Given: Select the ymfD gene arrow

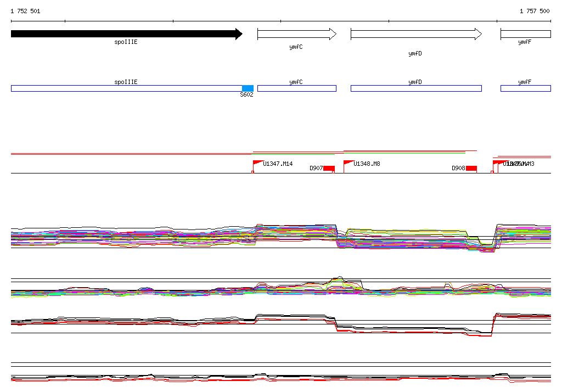Looking at the screenshot, I should tap(416, 34).
